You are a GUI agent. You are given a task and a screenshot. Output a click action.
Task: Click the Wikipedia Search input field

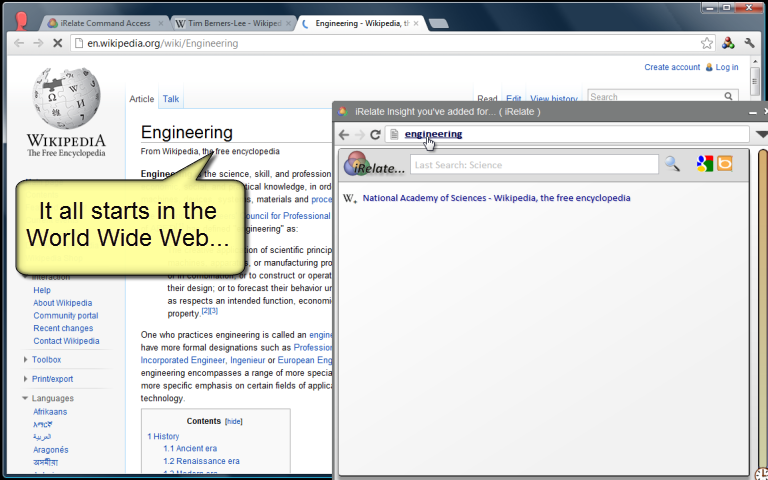[655, 96]
